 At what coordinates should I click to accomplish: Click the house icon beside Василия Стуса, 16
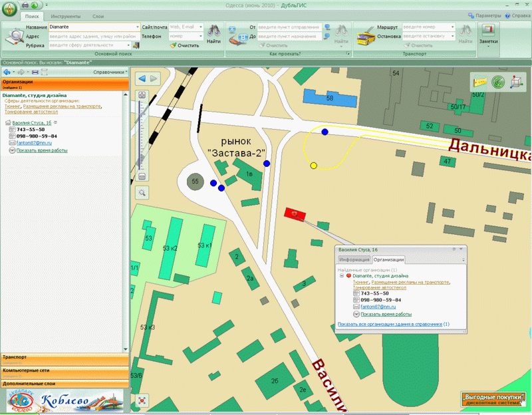tap(8, 123)
